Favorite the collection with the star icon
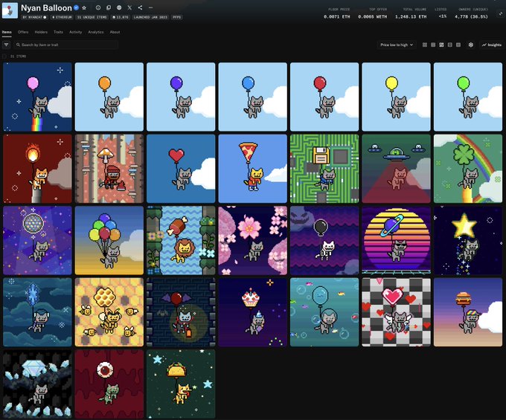Screen dimensions: 506x420 (x=84, y=7)
